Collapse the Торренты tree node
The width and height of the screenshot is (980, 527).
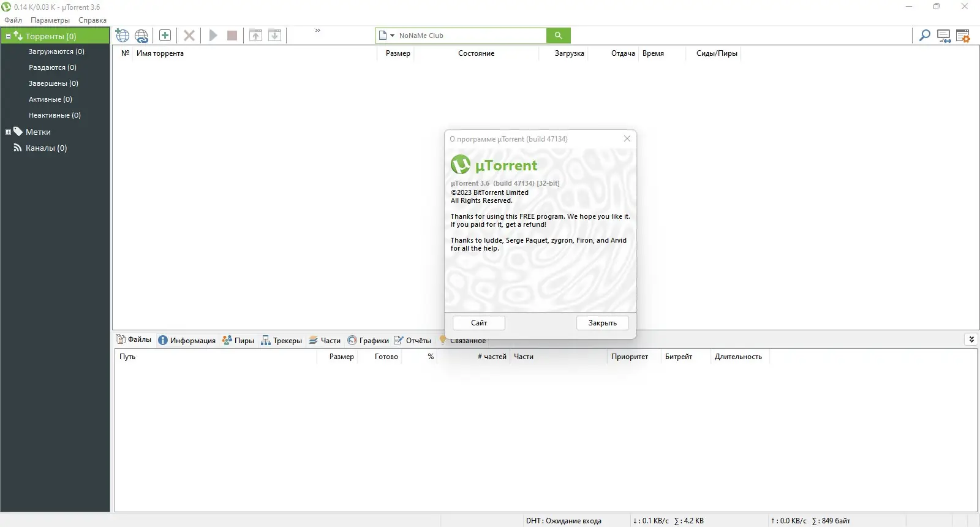point(8,36)
